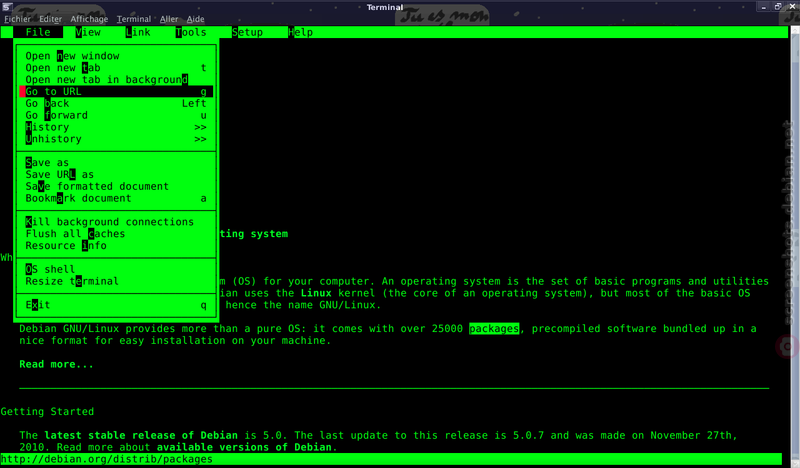The image size is (800, 468).
Task: Click the Terminal window title text
Action: pyautogui.click(x=385, y=7)
